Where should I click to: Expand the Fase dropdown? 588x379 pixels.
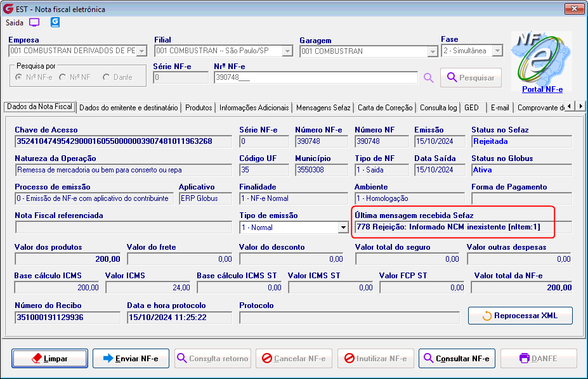pyautogui.click(x=498, y=51)
